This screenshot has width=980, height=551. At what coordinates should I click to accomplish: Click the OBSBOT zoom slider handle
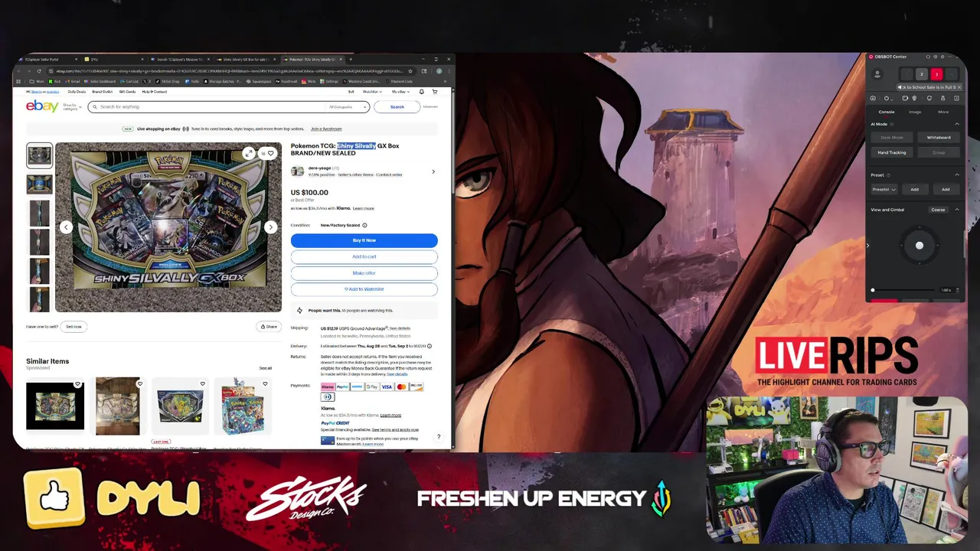(873, 290)
